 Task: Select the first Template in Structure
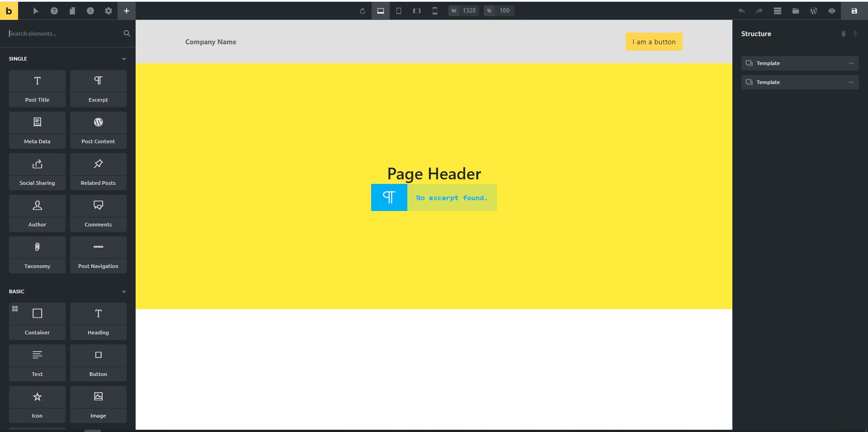point(800,63)
